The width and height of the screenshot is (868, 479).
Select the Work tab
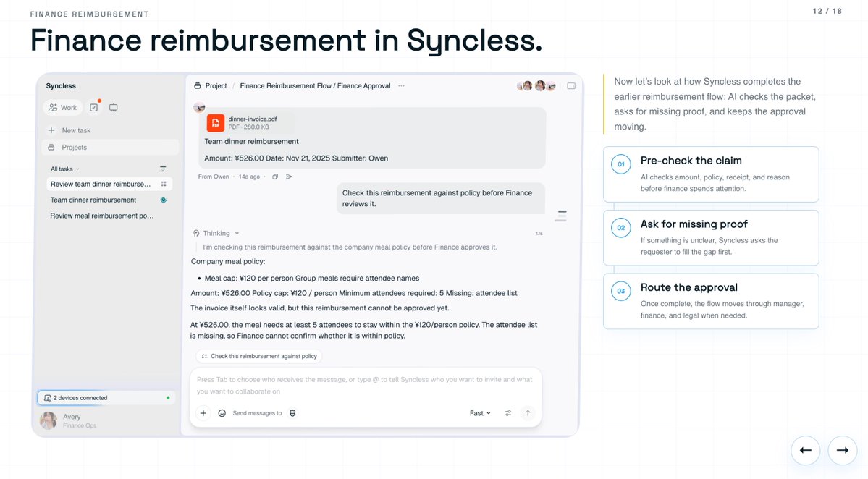pyautogui.click(x=62, y=107)
